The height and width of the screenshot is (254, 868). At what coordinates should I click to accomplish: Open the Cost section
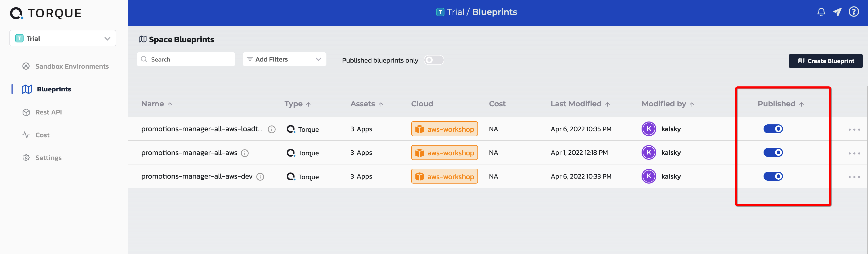[36, 135]
